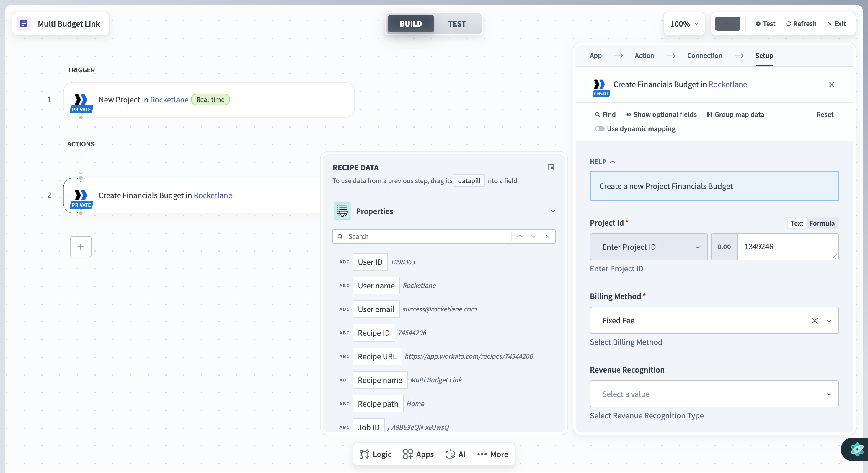This screenshot has width=868, height=473.
Task: Select the User ID datapill
Action: [x=370, y=262]
